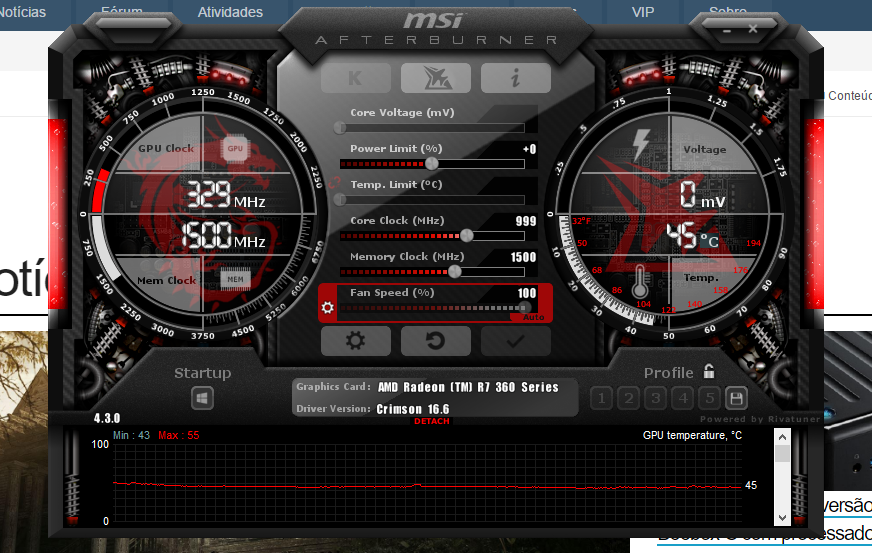
Task: Click the thermometer temperature icon
Action: coord(640,281)
